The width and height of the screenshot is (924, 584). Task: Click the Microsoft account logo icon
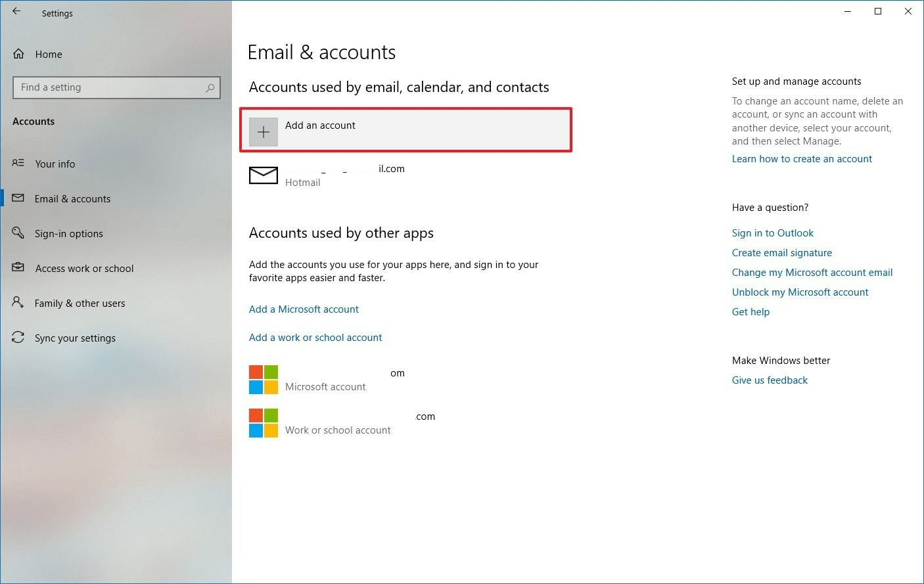[264, 380]
